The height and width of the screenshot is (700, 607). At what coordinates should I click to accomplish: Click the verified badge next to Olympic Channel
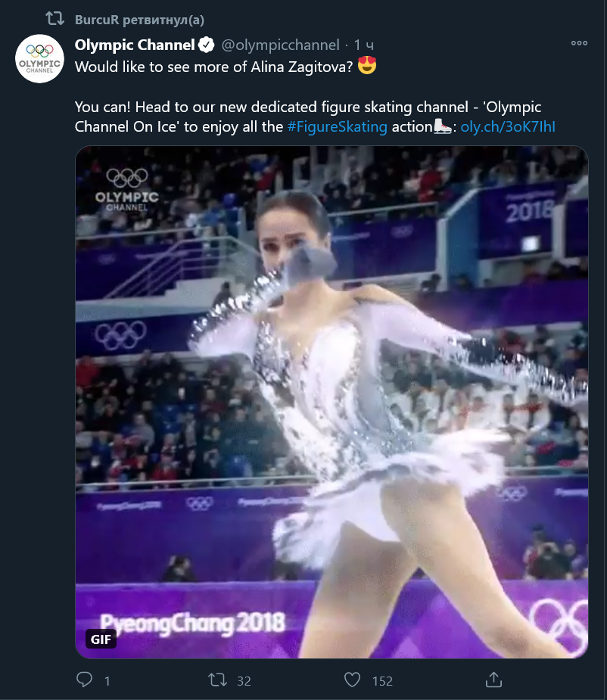click(x=207, y=45)
